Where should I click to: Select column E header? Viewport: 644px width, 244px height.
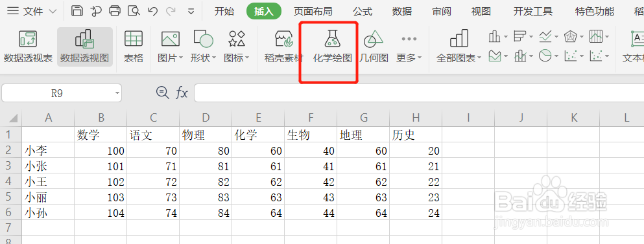[x=258, y=118]
